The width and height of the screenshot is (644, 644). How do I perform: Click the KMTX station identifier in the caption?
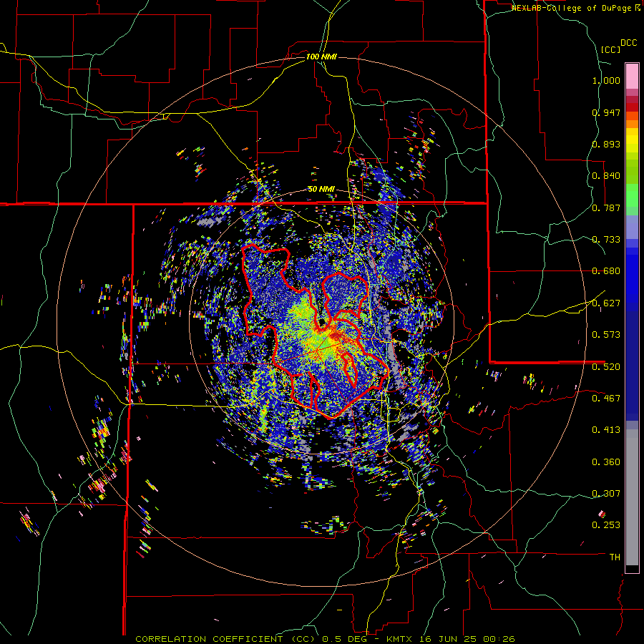pyautogui.click(x=401, y=639)
